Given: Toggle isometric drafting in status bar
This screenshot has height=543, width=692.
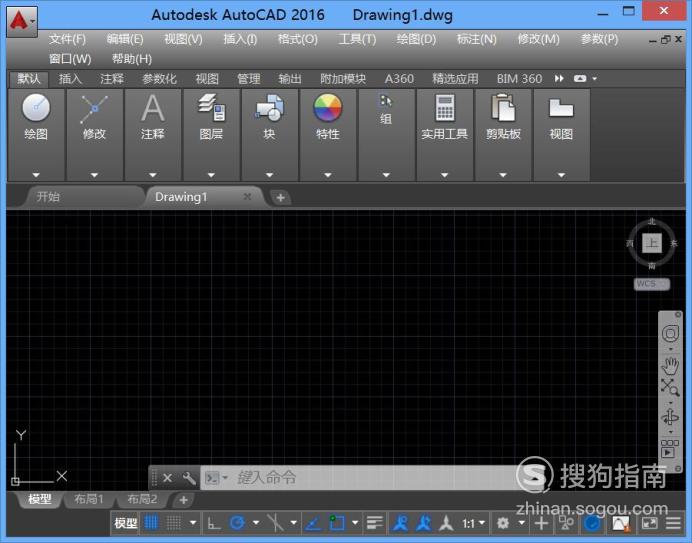Looking at the screenshot, I should 275,524.
